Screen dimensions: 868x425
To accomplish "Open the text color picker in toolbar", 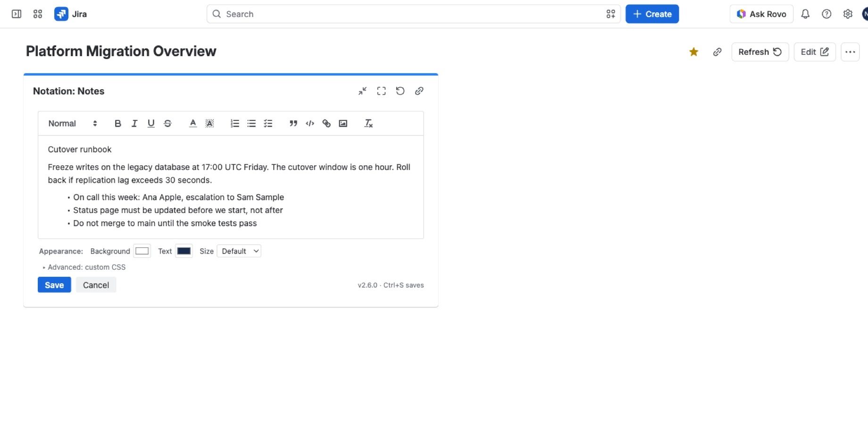I will (193, 123).
